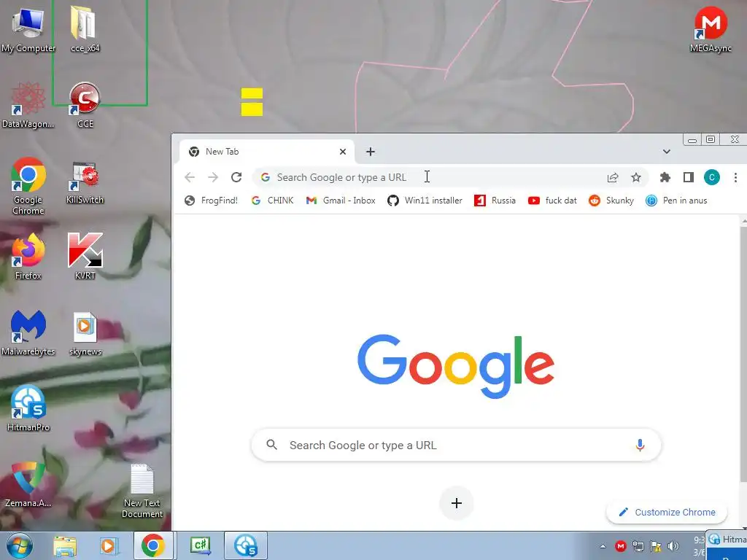Viewport: 747px width, 560px height.
Task: Open Chrome three-dot menu
Action: pos(735,177)
